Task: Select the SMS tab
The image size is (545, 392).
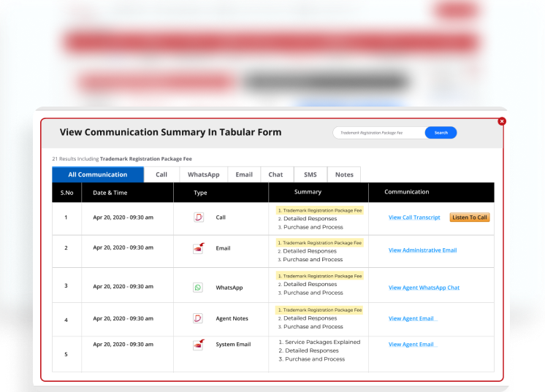Action: pyautogui.click(x=310, y=174)
